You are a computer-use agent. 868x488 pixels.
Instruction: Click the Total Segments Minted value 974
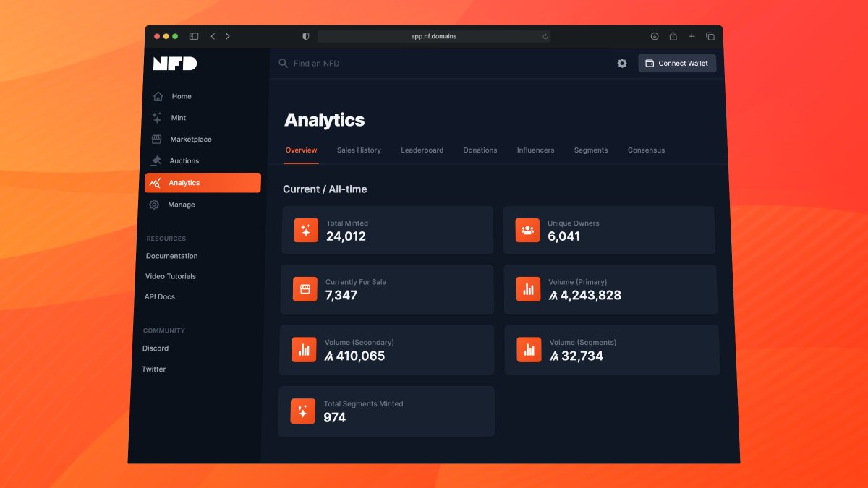coord(334,418)
